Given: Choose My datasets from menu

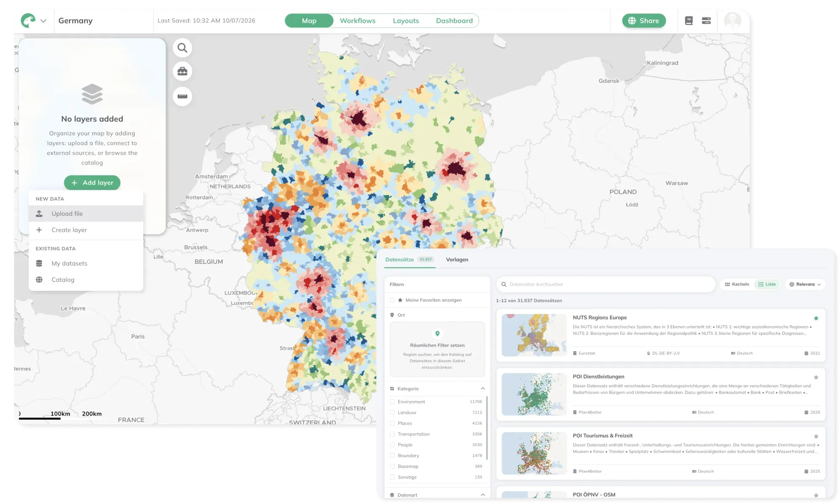Looking at the screenshot, I should click(x=86, y=264).
